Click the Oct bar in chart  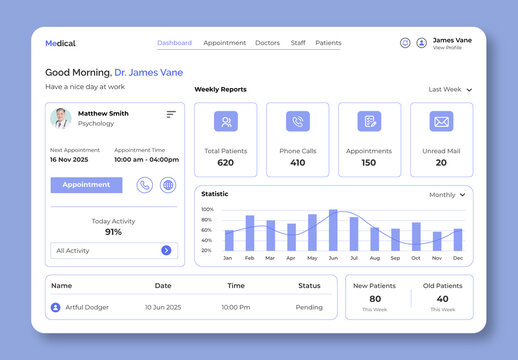[416, 237]
